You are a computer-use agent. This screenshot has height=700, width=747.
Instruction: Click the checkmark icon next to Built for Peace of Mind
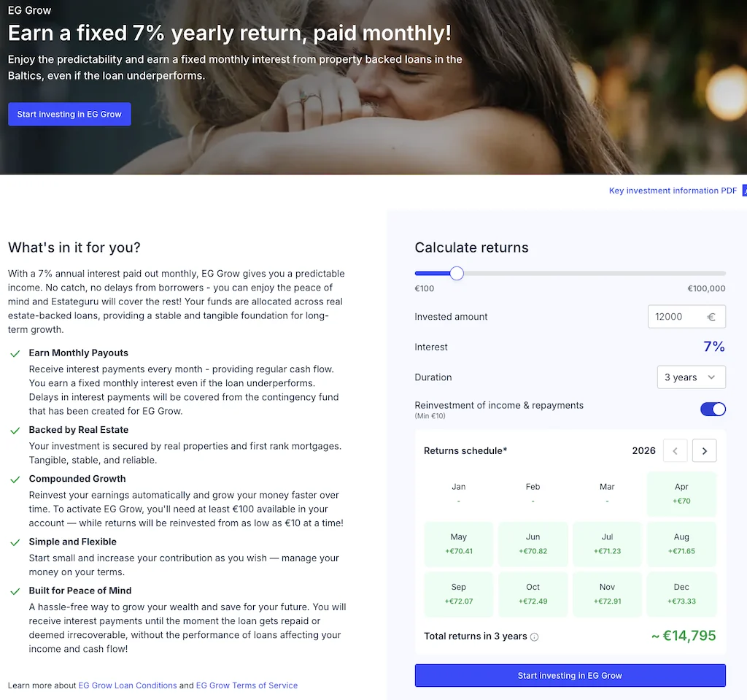coord(15,591)
